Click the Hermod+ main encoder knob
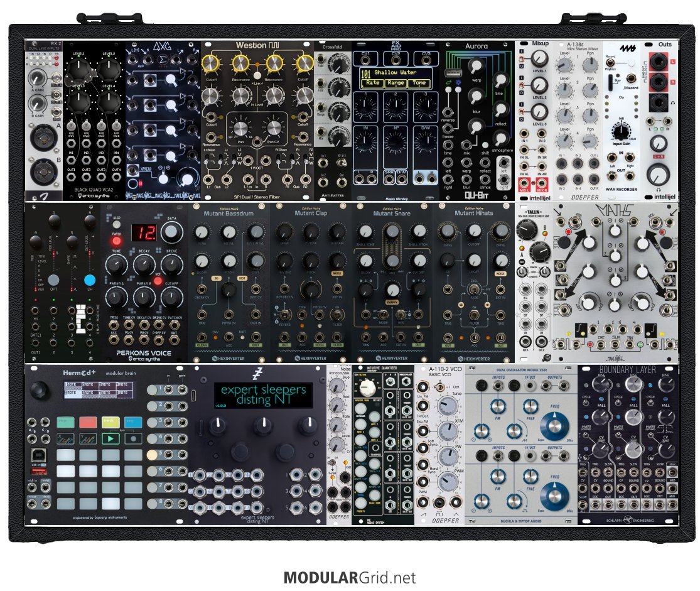Screen dimensions: 700x591 click(x=40, y=390)
